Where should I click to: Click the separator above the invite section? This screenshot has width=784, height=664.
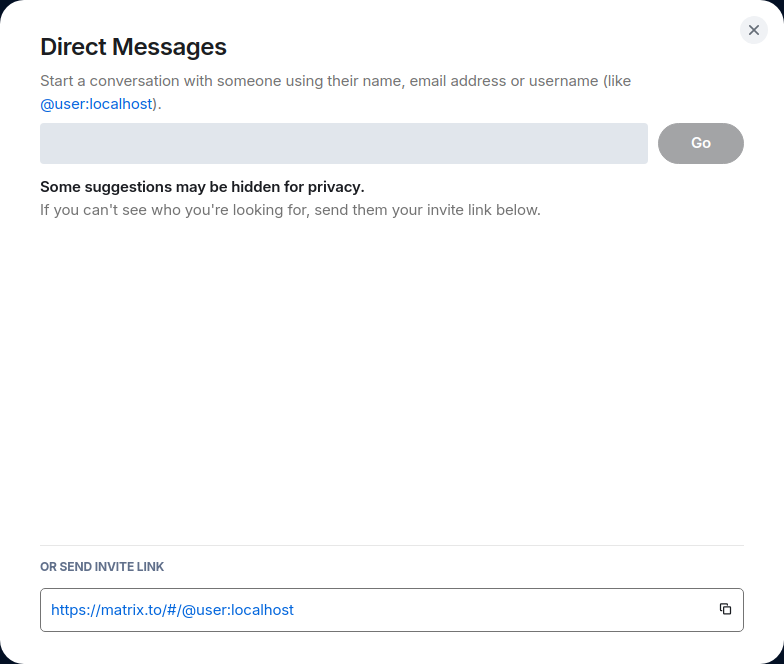tap(391, 545)
